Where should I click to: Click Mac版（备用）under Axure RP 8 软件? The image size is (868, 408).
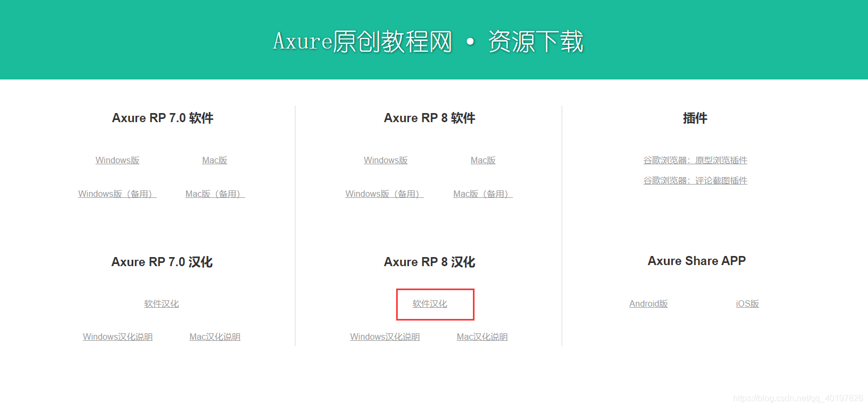[483, 194]
